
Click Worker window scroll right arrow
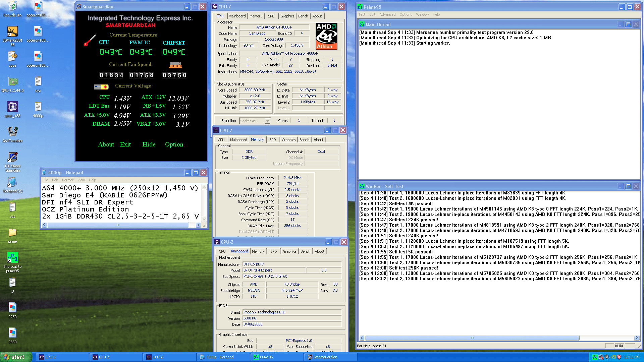click(637, 338)
